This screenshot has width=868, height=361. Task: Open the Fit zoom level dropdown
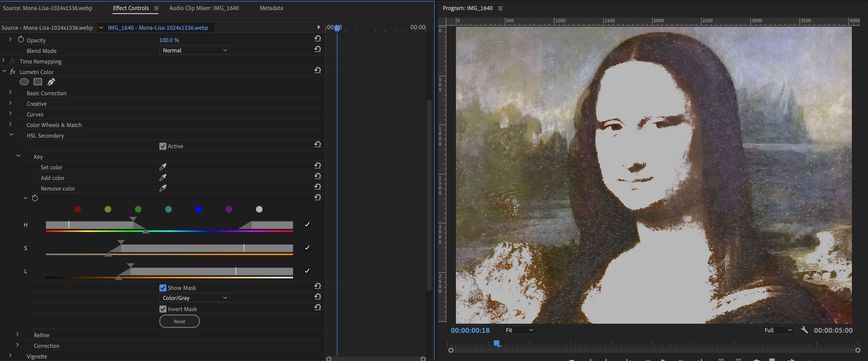[x=518, y=330]
